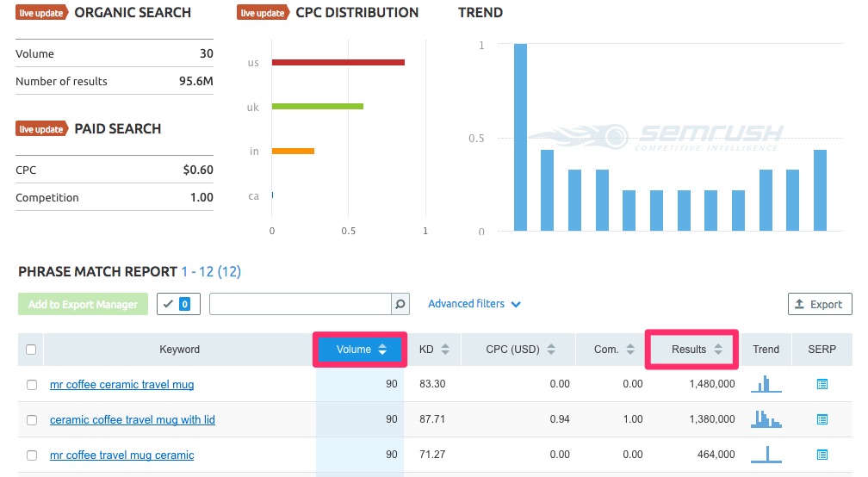
Task: Click the selected keywords counter showing 0
Action: [x=178, y=304]
